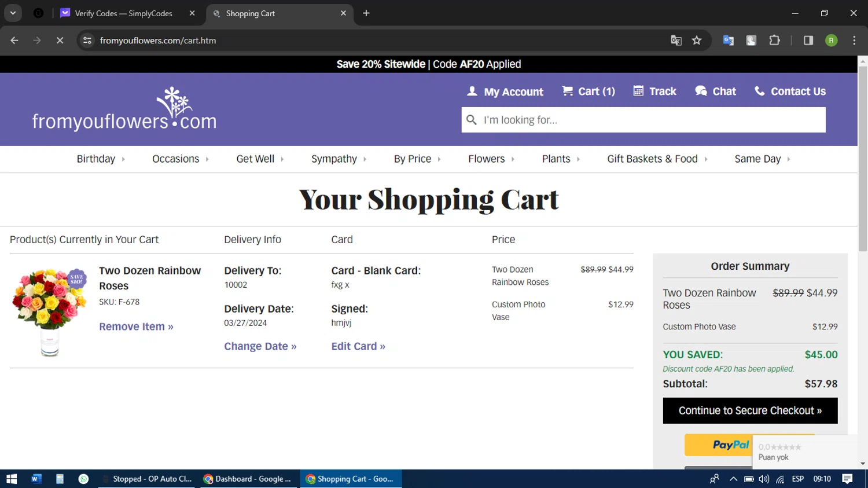Show hidden system tray icons

733,479
